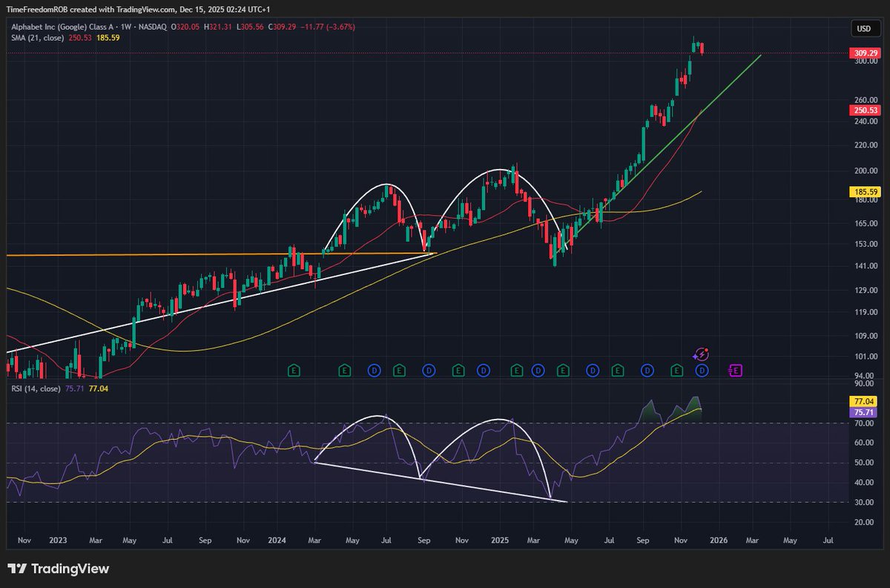Select the white falling trendline in RSI pane
This screenshot has width=890, height=588.
[441, 482]
